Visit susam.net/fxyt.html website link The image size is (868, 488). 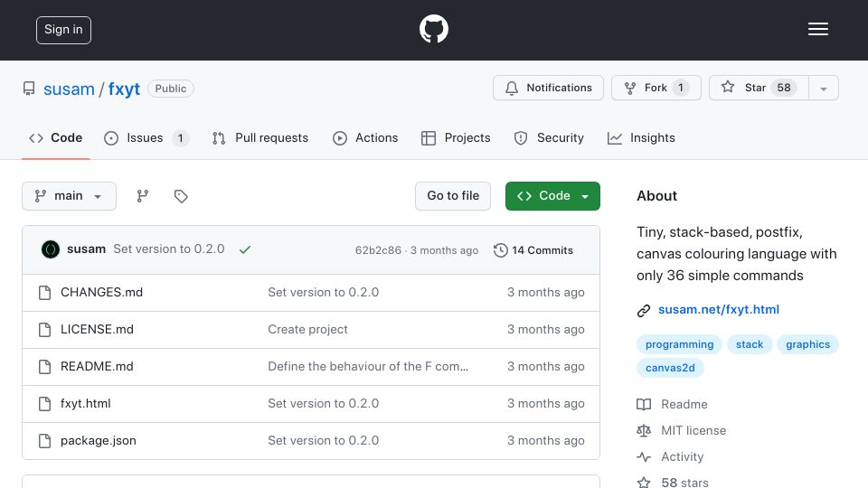click(719, 309)
